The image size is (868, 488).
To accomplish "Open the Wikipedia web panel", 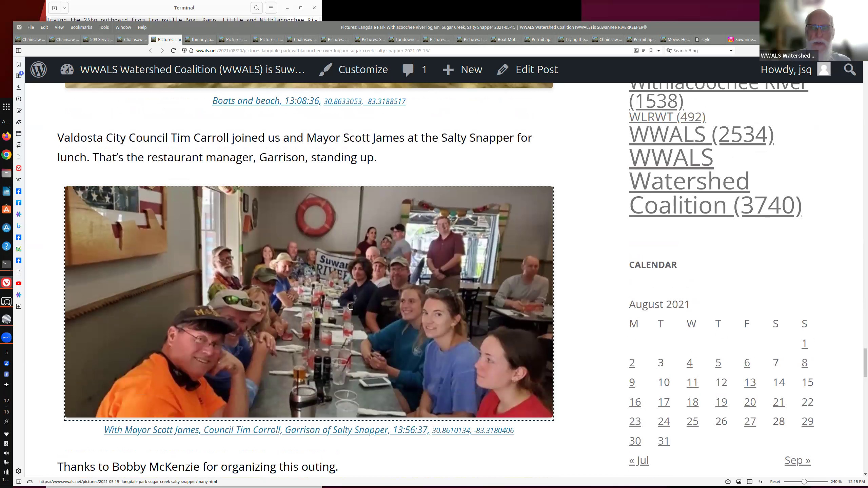I will click(x=19, y=180).
